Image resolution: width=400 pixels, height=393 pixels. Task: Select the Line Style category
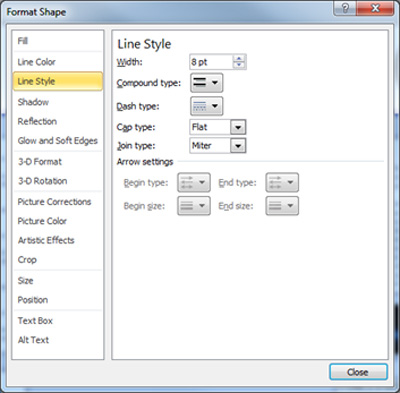pos(58,81)
